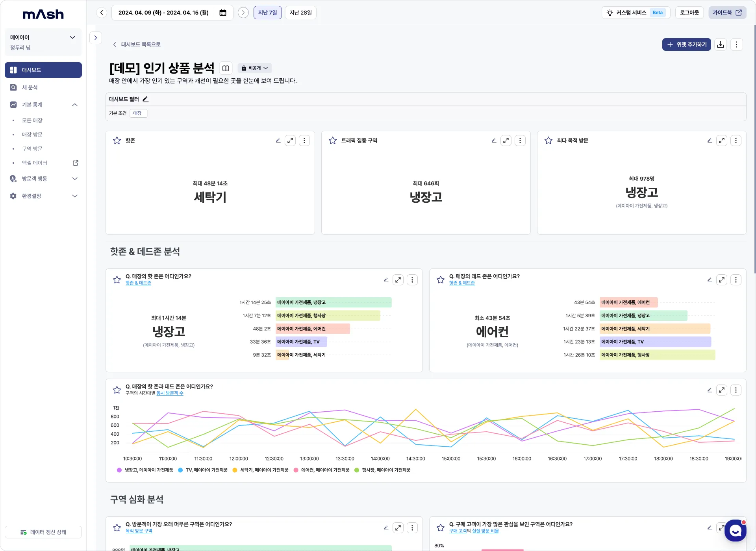Click the download icon next to 위젯 추가하기
The image size is (756, 551).
point(721,44)
